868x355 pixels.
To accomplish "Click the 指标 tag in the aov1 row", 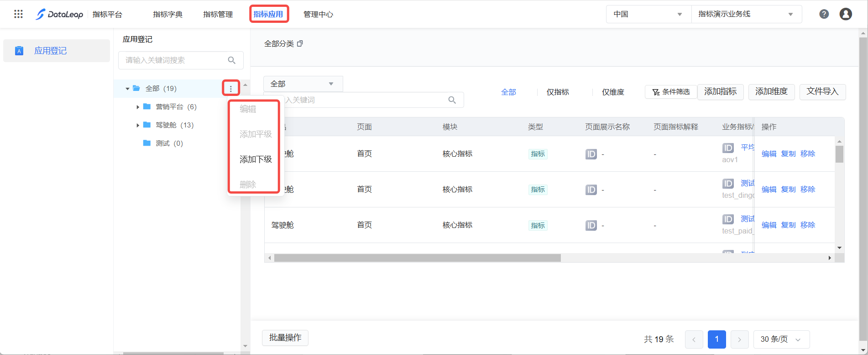I will point(538,154).
